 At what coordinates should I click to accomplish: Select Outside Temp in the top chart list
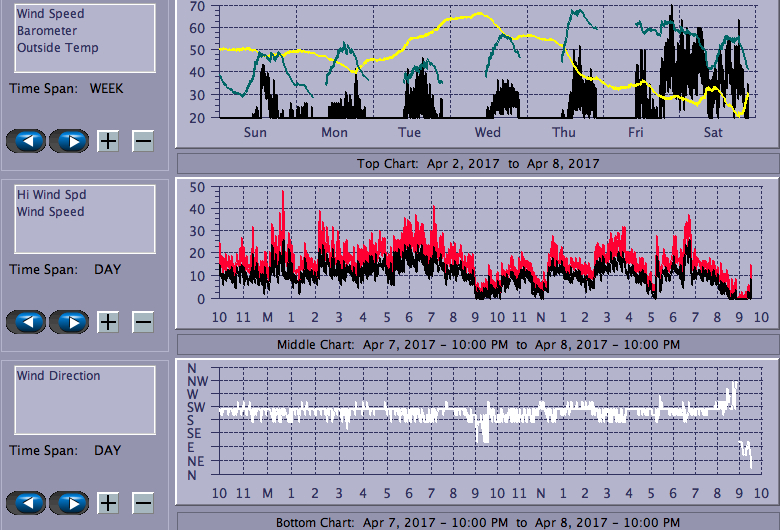pos(57,48)
